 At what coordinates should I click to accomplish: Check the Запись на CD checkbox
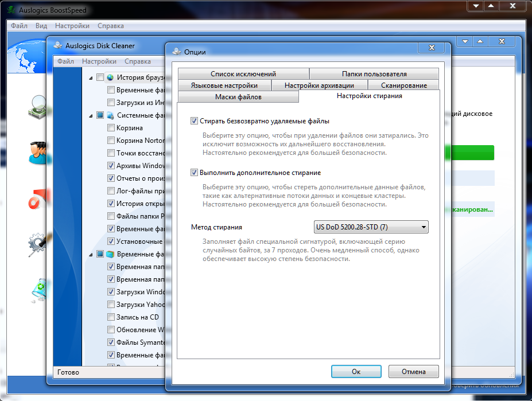[111, 317]
